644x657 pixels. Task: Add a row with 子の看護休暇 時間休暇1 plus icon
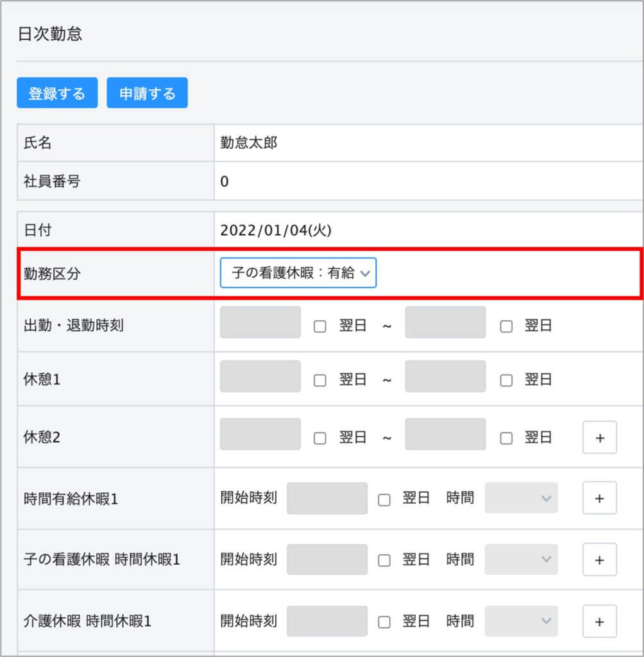599,559
